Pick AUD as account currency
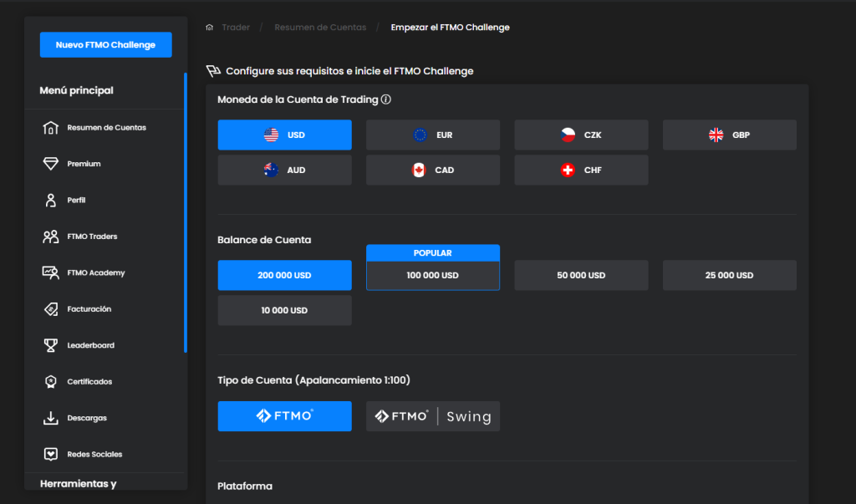 click(284, 170)
